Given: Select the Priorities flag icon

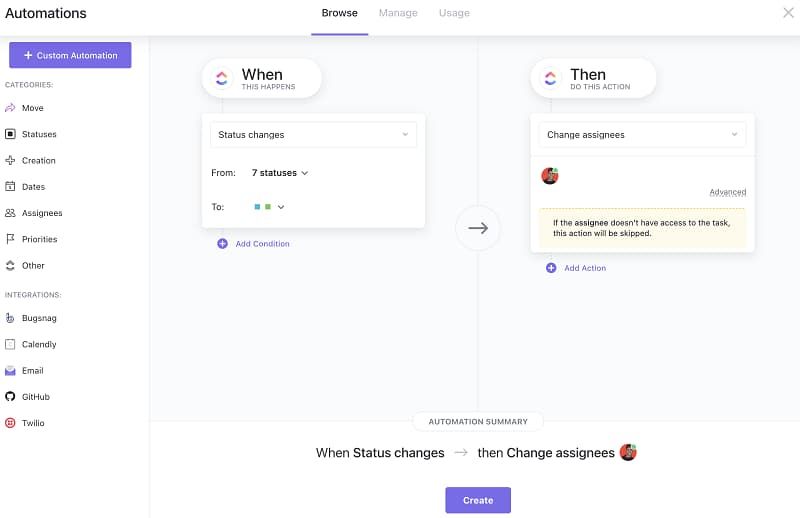Looking at the screenshot, I should click(10, 239).
